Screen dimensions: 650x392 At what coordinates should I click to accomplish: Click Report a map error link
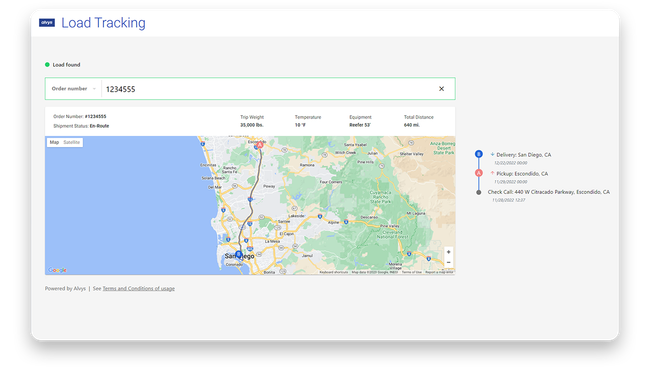tap(439, 272)
